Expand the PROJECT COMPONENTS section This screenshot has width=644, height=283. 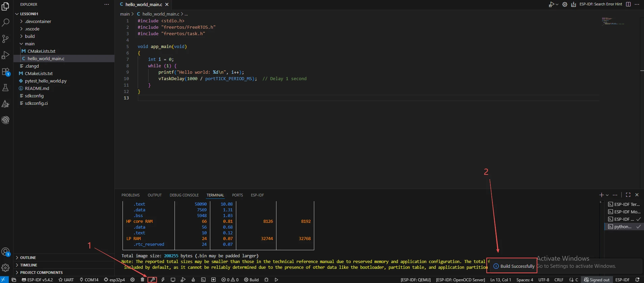pos(64,273)
